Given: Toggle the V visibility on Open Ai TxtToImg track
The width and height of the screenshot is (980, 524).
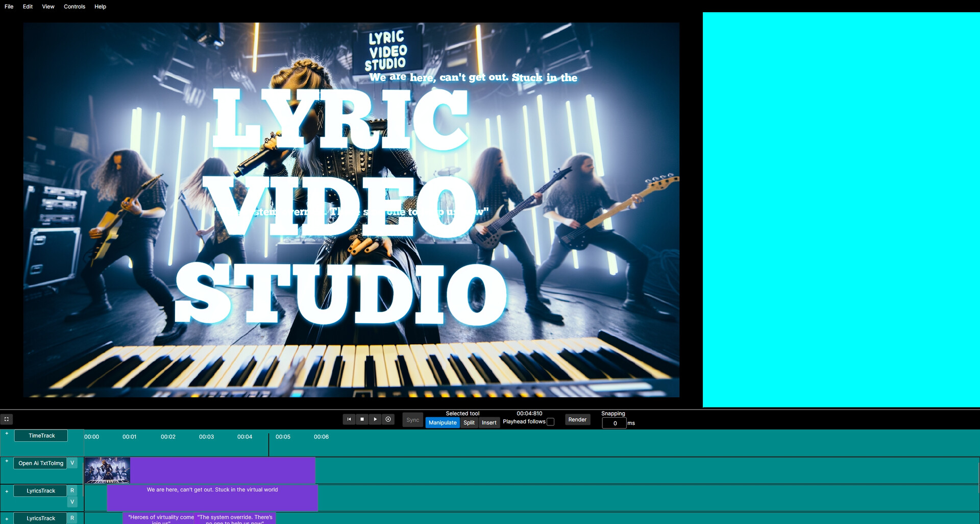Looking at the screenshot, I should click(x=72, y=463).
